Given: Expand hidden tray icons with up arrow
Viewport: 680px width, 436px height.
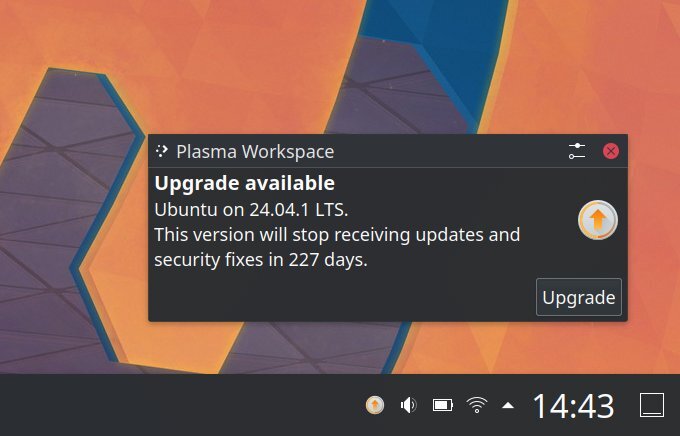Looking at the screenshot, I should tap(508, 406).
